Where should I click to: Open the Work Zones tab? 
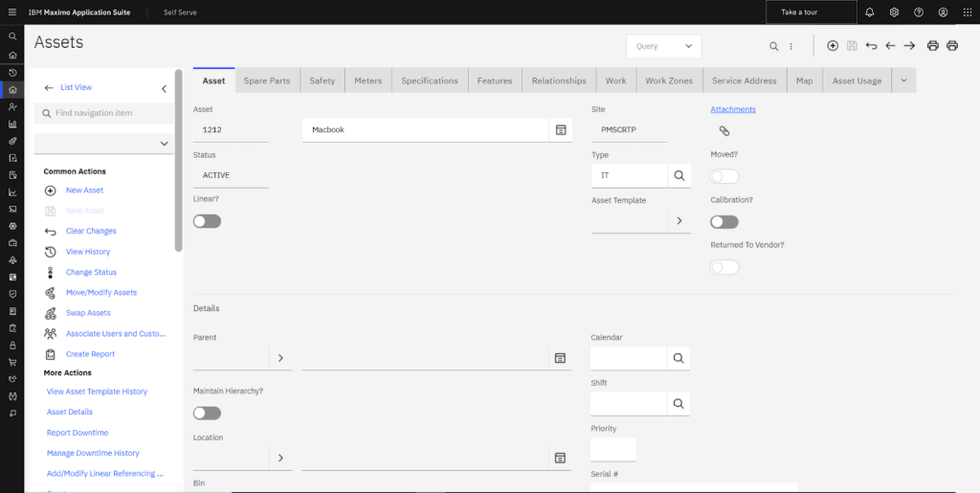(669, 80)
